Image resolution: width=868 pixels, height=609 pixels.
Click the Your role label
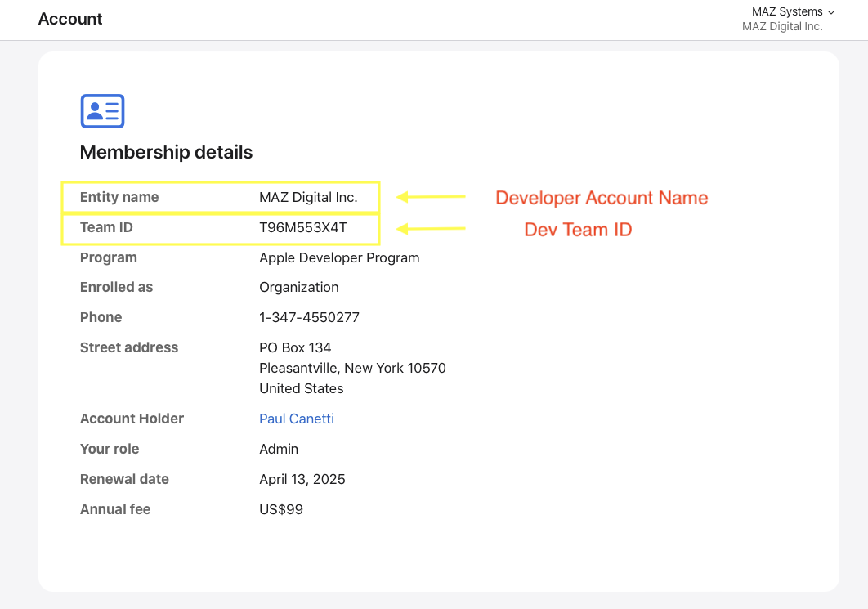coord(110,449)
